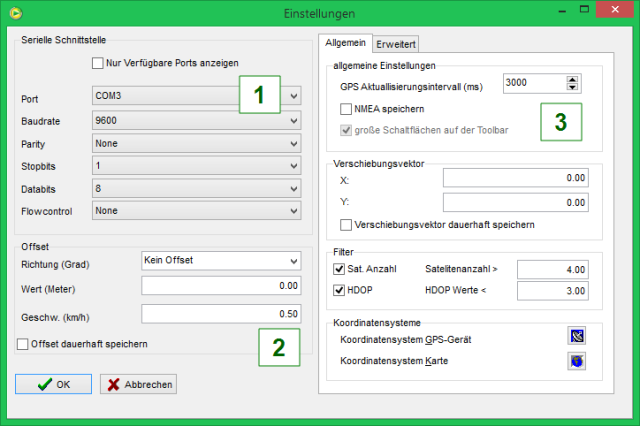Switch to the Erweitert tab
Screen dimensions: 640x426
396,44
